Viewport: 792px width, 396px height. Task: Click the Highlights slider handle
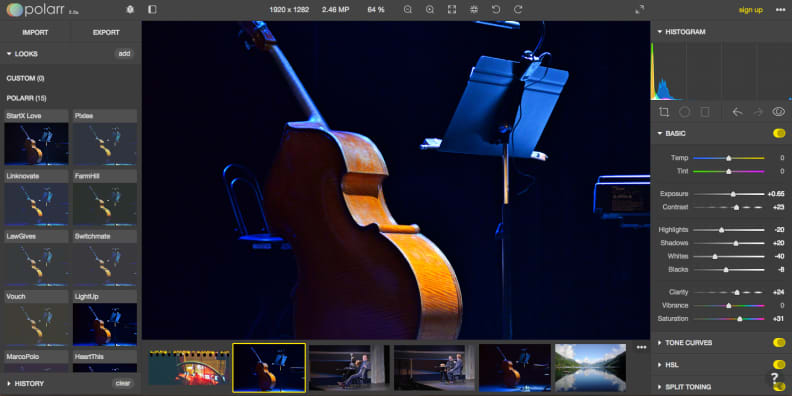click(721, 230)
